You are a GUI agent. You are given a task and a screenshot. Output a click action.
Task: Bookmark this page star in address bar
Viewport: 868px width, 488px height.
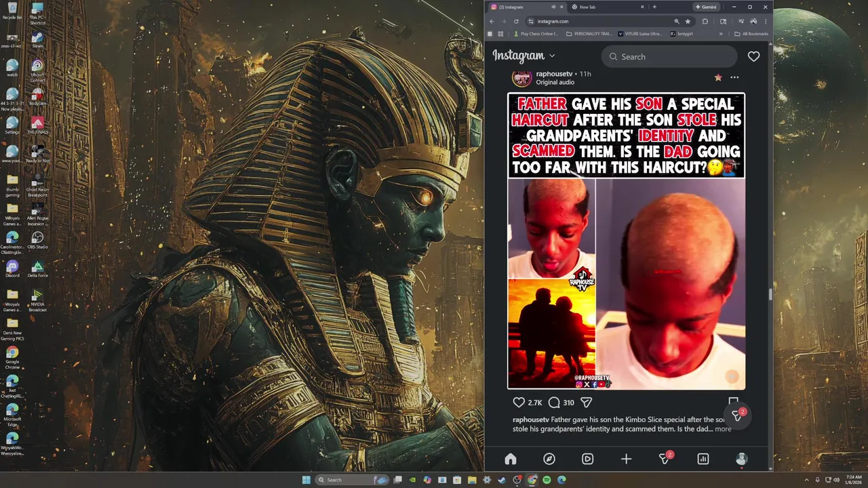click(688, 21)
